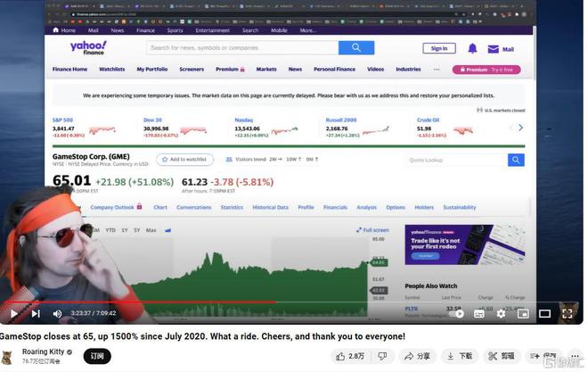Toggle theater mode in the player
This screenshot has height=372, width=588.
click(544, 313)
